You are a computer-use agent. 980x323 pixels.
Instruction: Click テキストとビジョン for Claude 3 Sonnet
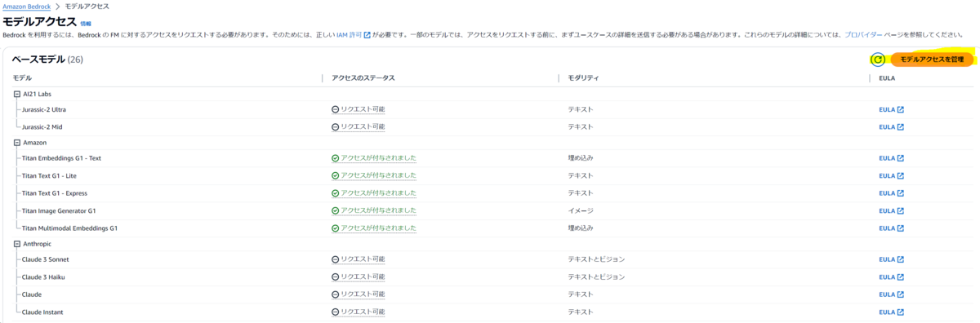click(597, 259)
